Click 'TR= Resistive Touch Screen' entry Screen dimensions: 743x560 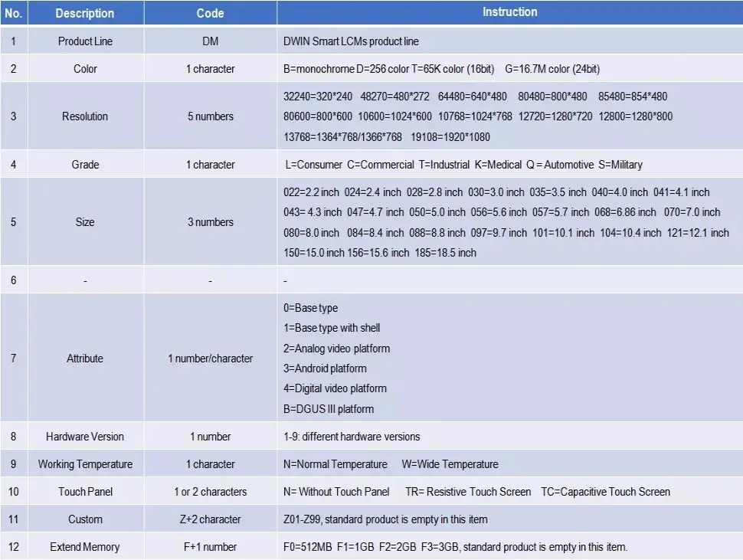click(468, 491)
